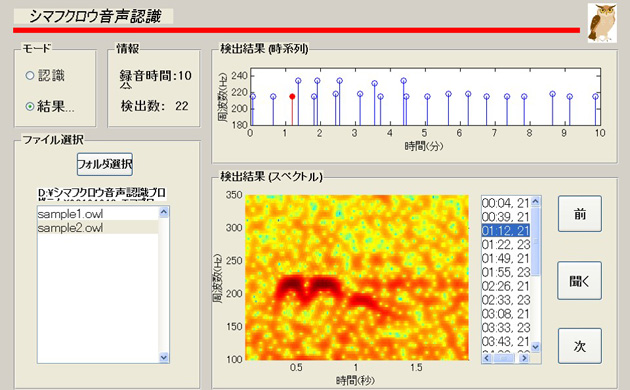The width and height of the screenshot is (630, 390).
Task: Click the 前 (previous) button
Action: click(x=580, y=214)
